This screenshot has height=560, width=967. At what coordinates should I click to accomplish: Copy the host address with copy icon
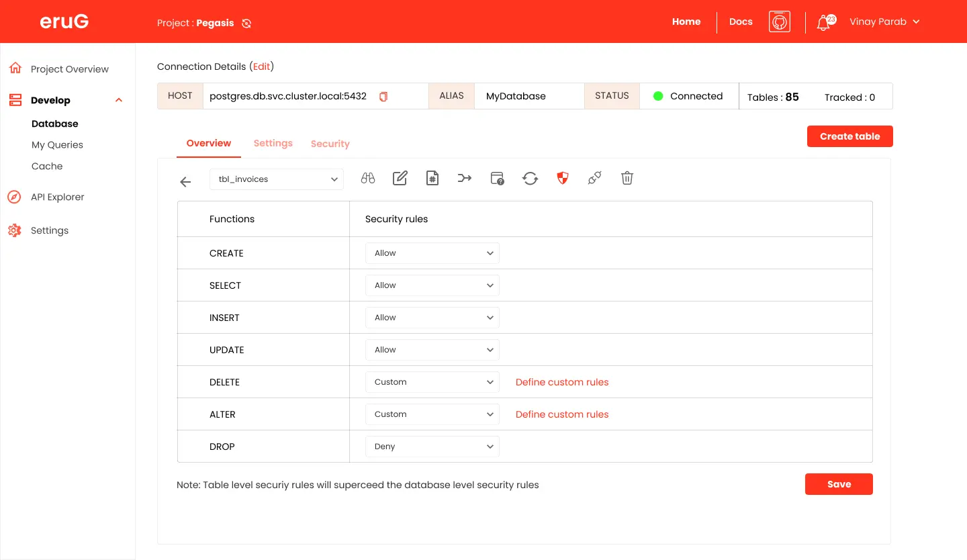click(x=383, y=97)
